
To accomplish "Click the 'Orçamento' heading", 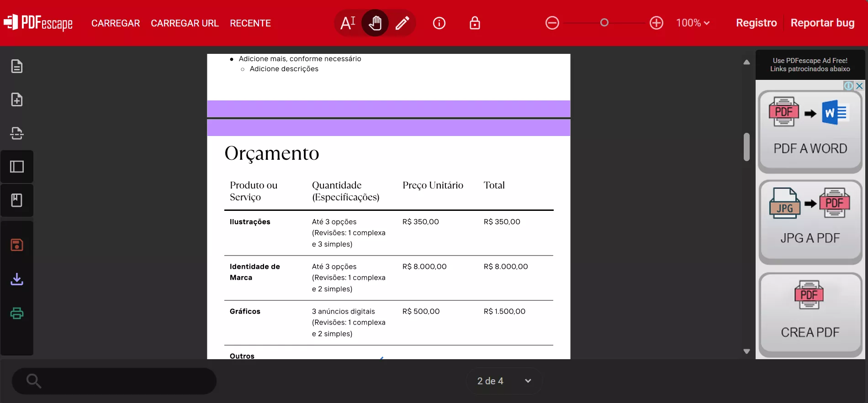I will 272,154.
